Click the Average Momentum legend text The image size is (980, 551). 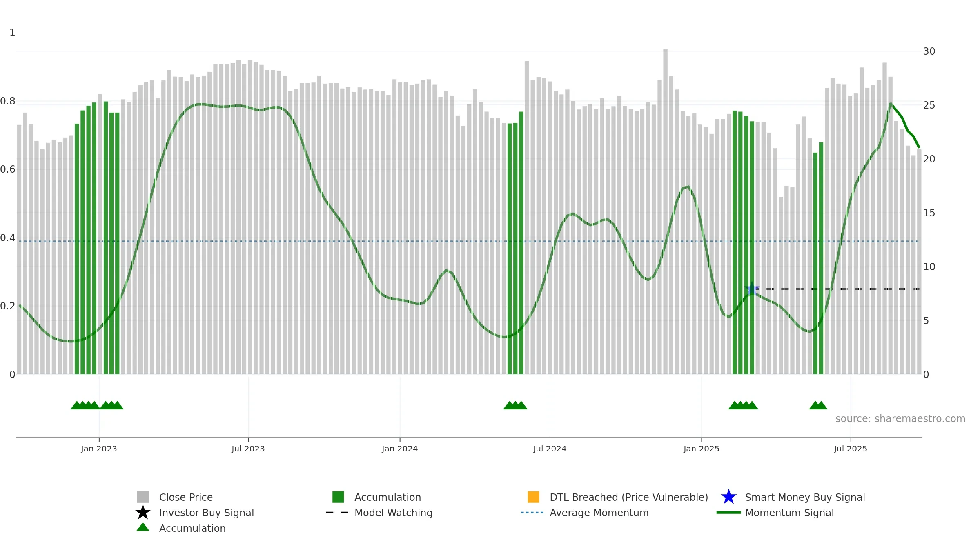[x=599, y=513]
